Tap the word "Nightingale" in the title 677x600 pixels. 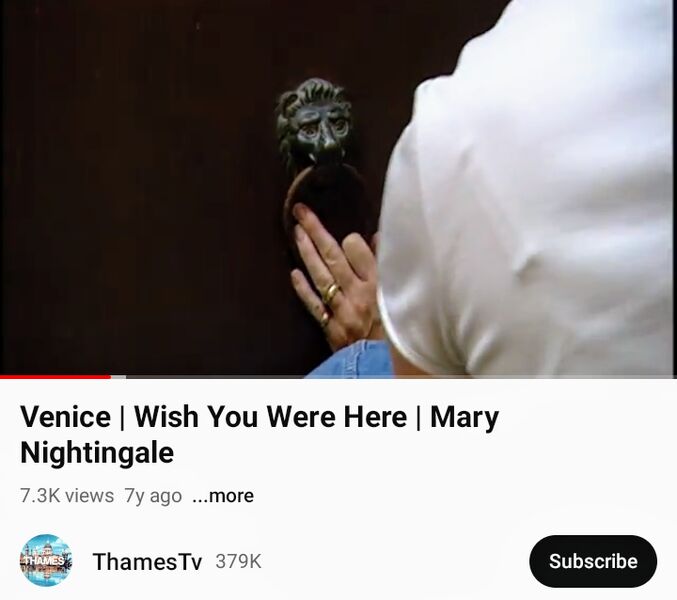97,453
